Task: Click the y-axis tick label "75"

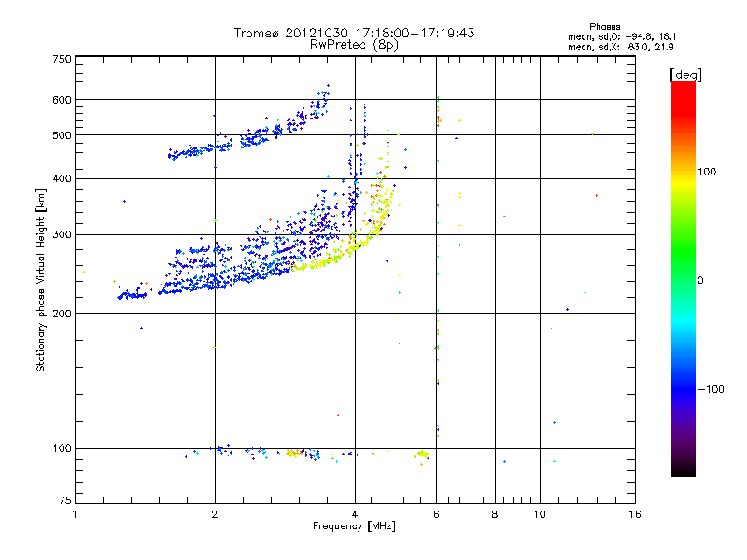Action: pyautogui.click(x=65, y=500)
